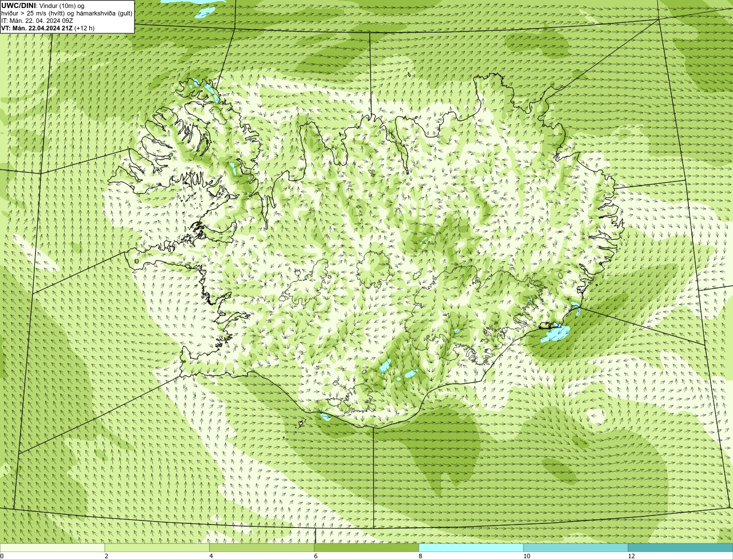
Task: Click the palest 0–2 m/s legend swatch
Action: coord(53,548)
